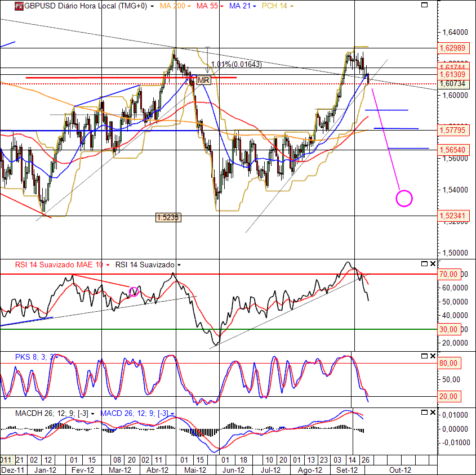Close the RSI 14 Suavizado pane

point(433,264)
